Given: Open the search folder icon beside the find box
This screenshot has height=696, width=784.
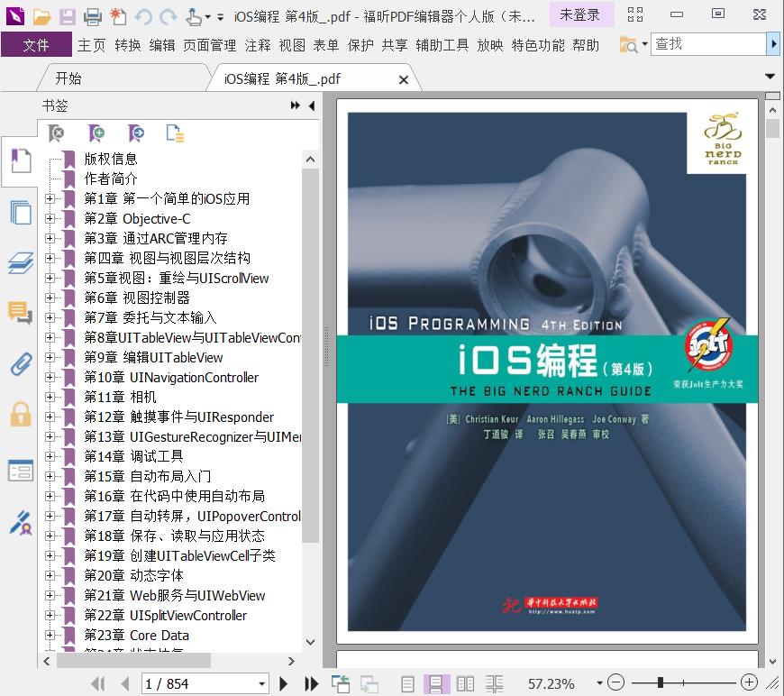Looking at the screenshot, I should click(628, 45).
